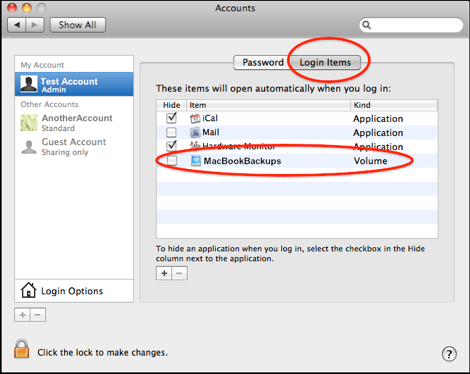
Task: Click the Show All button
Action: click(x=78, y=25)
